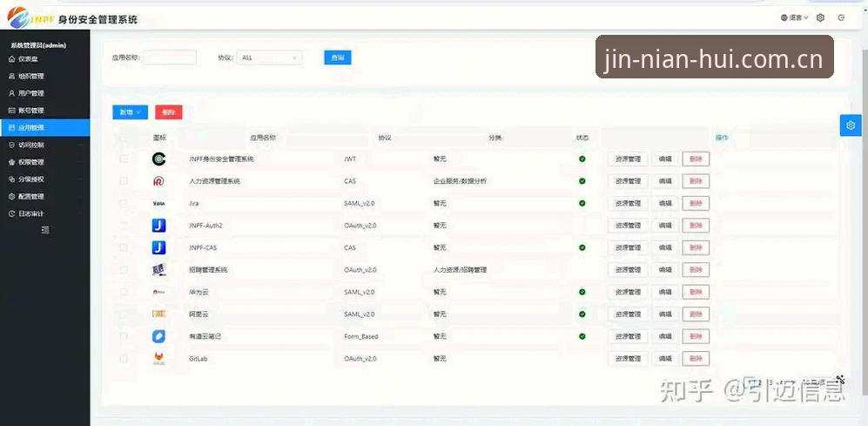The height and width of the screenshot is (426, 868).
Task: Open 组织管理 in the sidebar
Action: click(x=45, y=76)
